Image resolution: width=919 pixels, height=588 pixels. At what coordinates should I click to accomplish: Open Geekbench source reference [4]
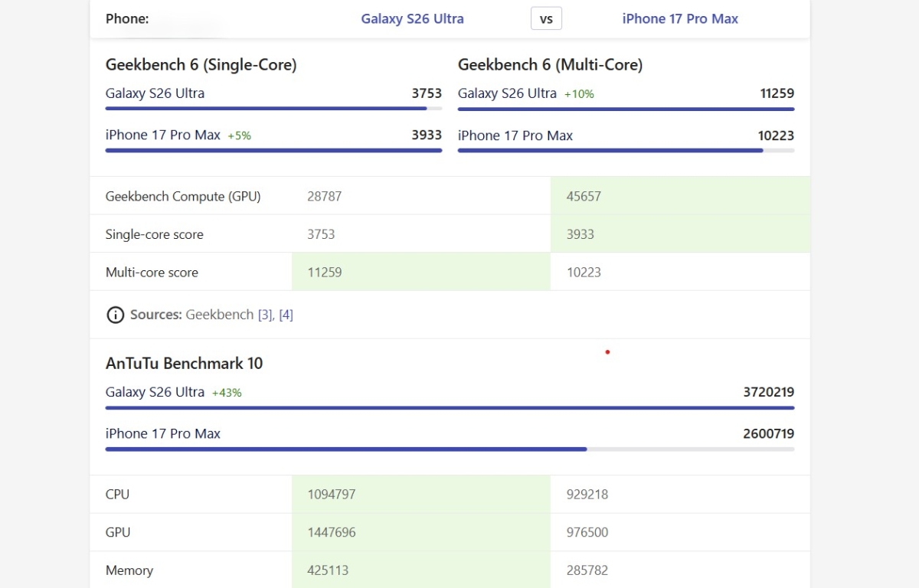(x=286, y=315)
